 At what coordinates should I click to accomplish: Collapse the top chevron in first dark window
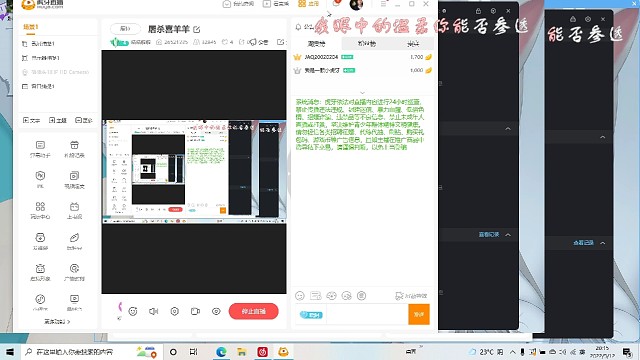click(508, 129)
